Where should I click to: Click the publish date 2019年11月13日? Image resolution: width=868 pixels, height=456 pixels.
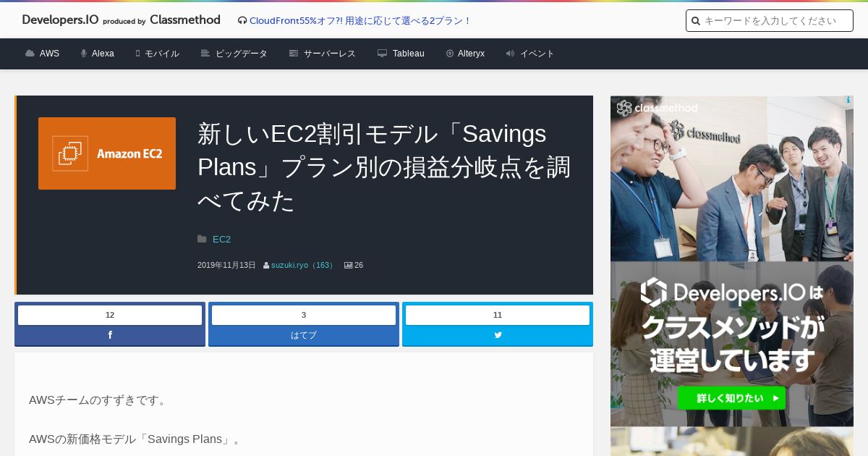226,266
